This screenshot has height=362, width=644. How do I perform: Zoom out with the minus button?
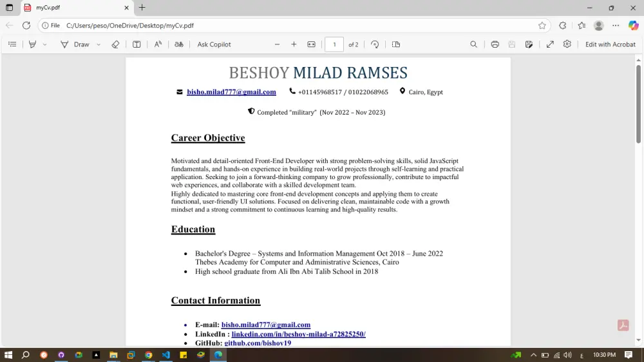click(277, 44)
